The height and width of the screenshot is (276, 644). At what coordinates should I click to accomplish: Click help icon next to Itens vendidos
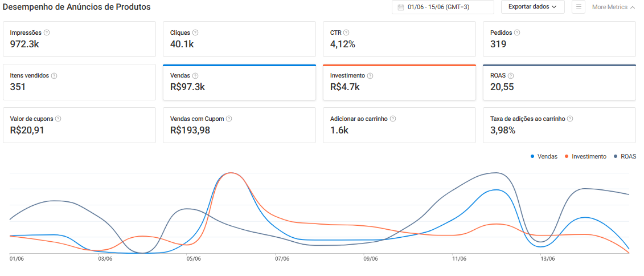(54, 76)
